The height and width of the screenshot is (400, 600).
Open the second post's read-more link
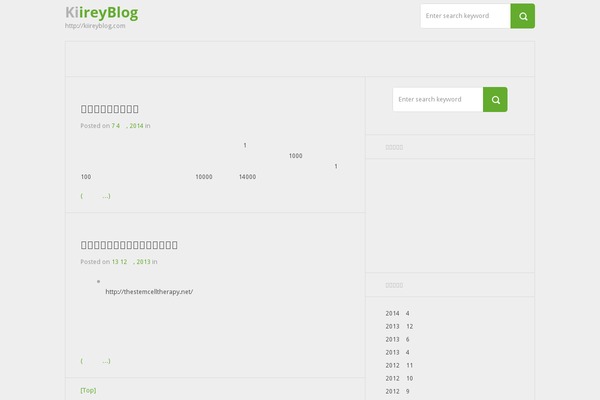(x=95, y=361)
